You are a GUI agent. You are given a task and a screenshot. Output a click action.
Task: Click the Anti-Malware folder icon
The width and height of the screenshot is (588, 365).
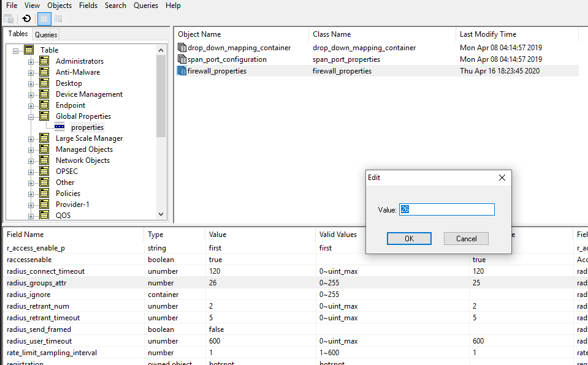tap(44, 72)
